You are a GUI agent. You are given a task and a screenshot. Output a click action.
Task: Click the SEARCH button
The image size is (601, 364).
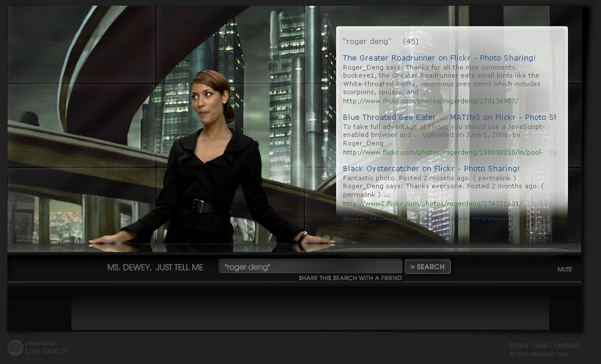click(427, 267)
